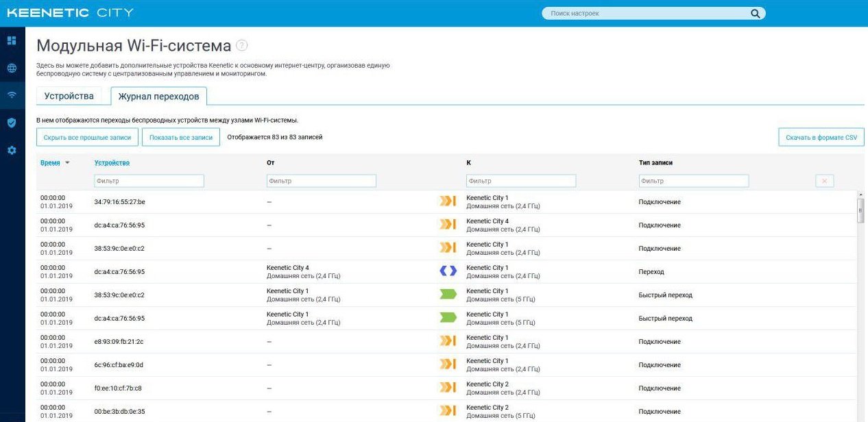Click the blue transition arrows icon
Image resolution: width=868 pixels, height=422 pixels.
(x=448, y=271)
